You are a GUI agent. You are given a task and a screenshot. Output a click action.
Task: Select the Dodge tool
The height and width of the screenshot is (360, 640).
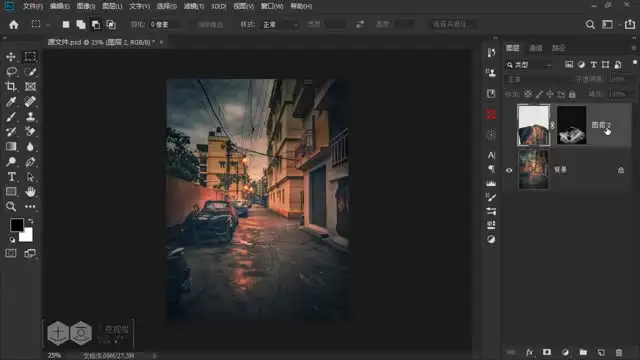tap(11, 162)
